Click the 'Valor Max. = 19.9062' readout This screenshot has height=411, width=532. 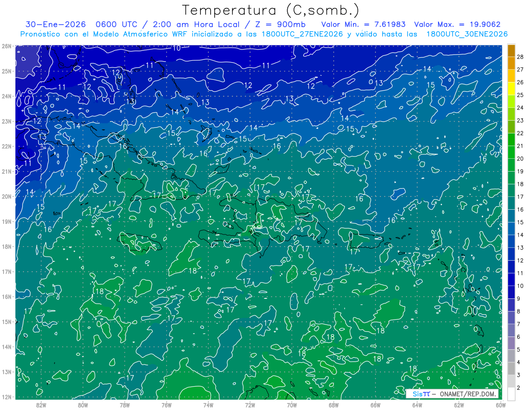point(457,24)
